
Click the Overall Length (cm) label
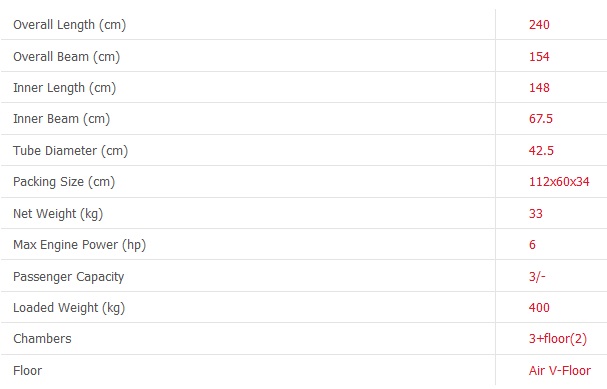70,25
